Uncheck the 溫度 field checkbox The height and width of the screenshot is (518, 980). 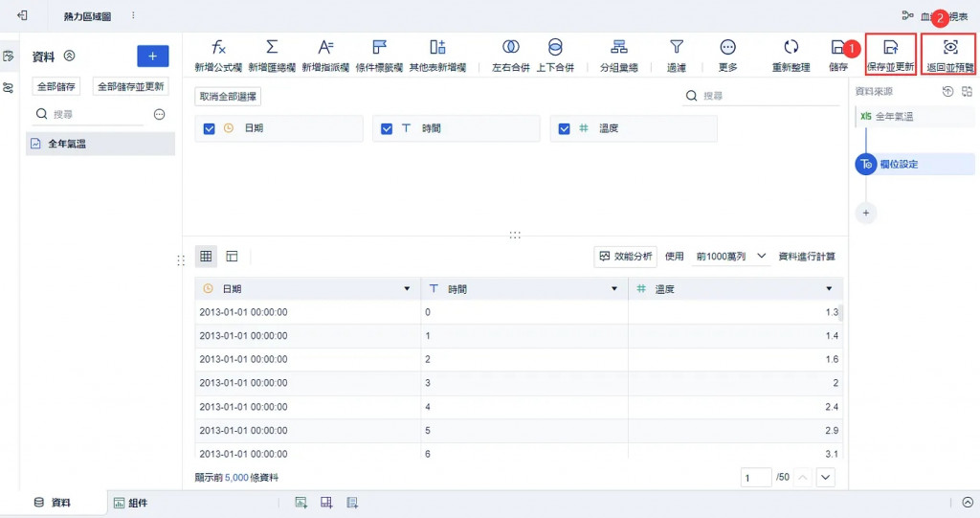[x=565, y=128]
